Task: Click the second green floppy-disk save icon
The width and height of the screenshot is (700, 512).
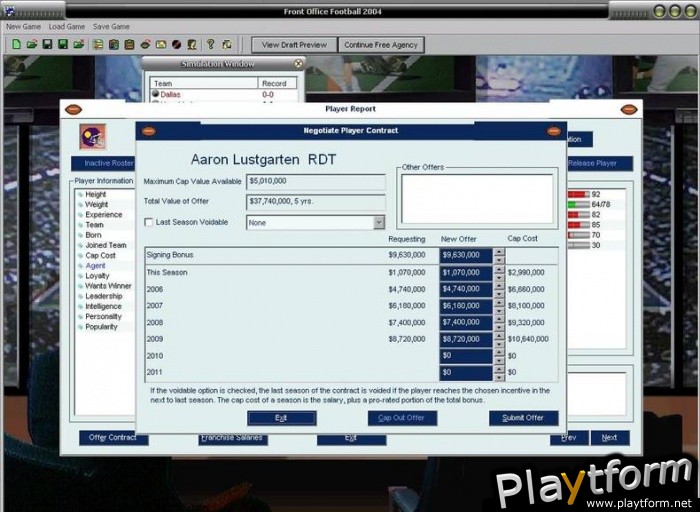Action: [x=63, y=44]
